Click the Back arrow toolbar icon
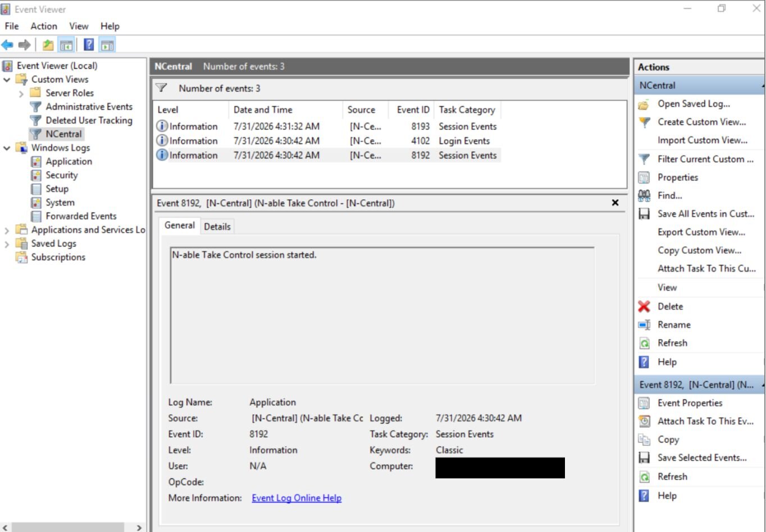The width and height of the screenshot is (766, 532). coord(7,45)
